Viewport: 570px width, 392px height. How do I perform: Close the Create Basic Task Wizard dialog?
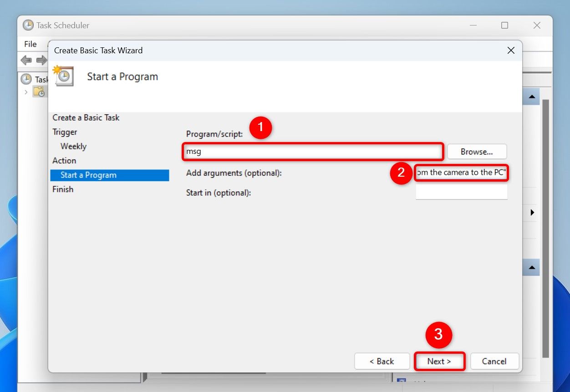pos(511,51)
